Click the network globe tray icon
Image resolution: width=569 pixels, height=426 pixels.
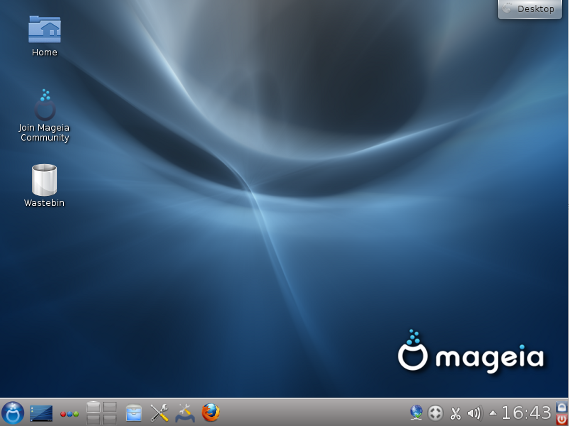click(416, 413)
